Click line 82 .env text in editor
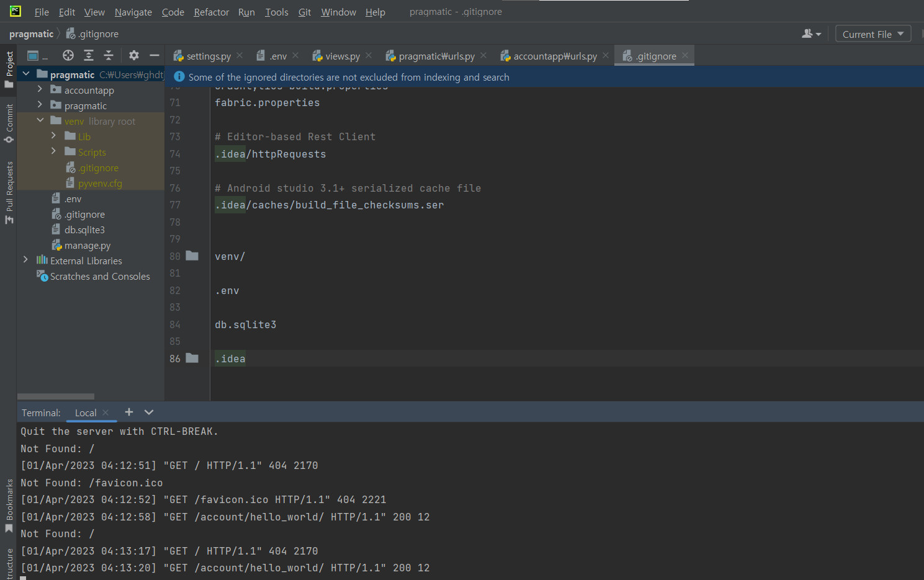 227,290
